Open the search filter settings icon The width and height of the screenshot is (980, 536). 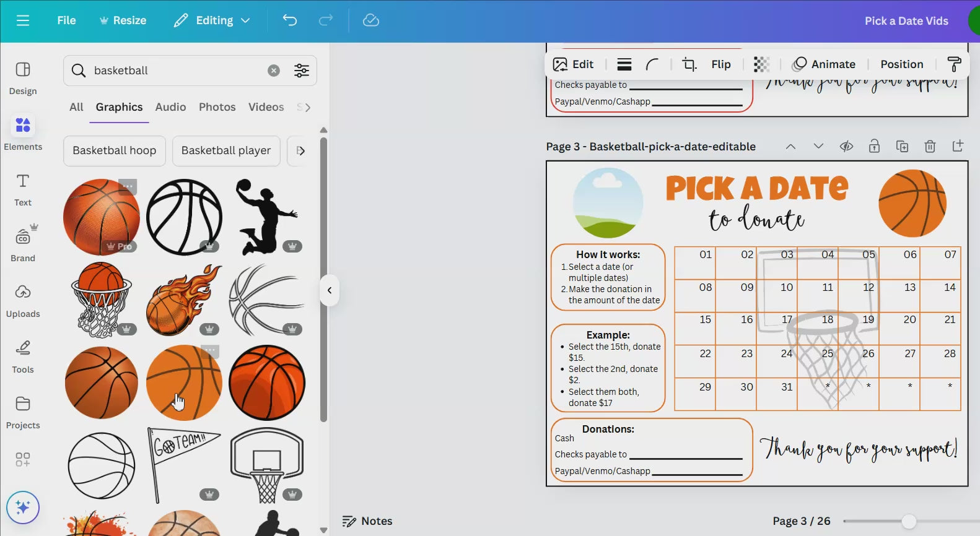tap(302, 71)
